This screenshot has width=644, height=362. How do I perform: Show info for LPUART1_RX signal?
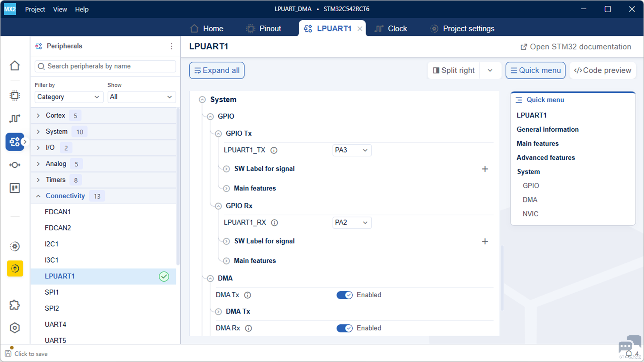pyautogui.click(x=274, y=223)
